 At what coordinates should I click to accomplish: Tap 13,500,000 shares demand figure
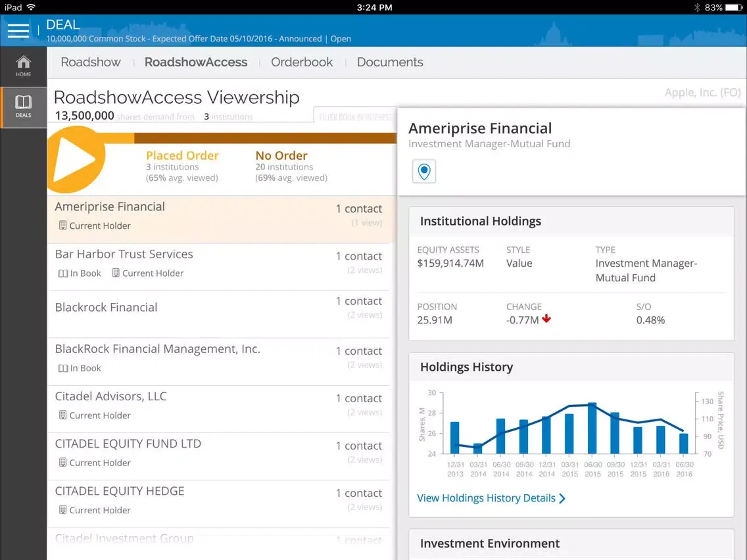pos(84,116)
